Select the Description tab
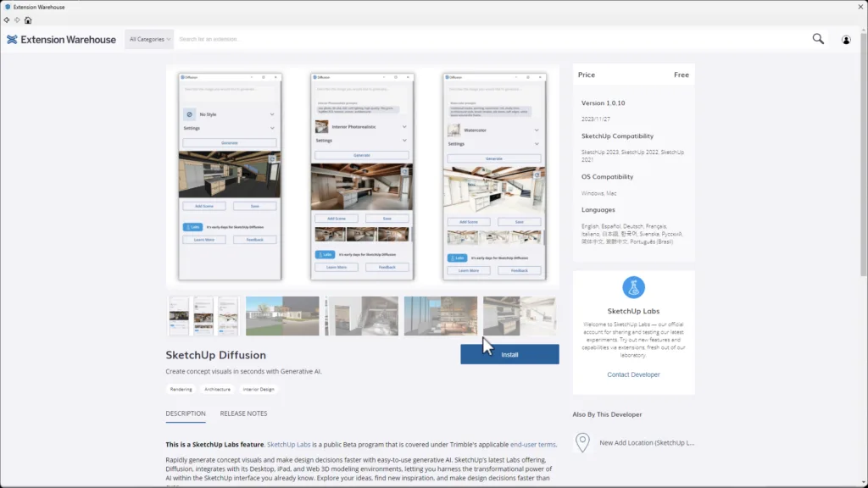868x488 pixels. tap(185, 413)
